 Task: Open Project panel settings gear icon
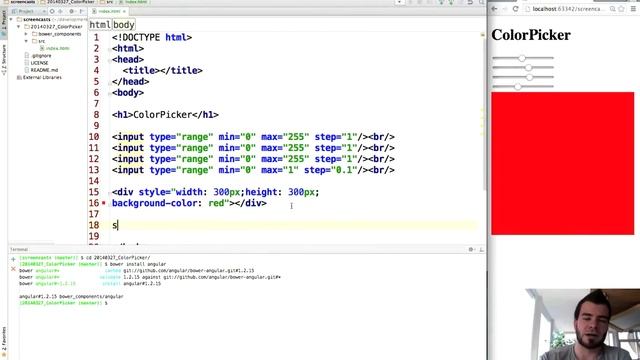[x=71, y=11]
